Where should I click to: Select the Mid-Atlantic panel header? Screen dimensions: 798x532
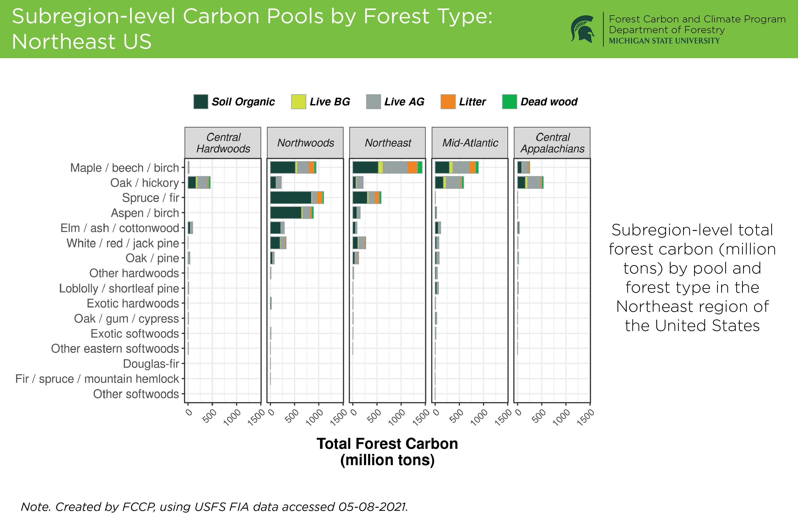(x=470, y=143)
